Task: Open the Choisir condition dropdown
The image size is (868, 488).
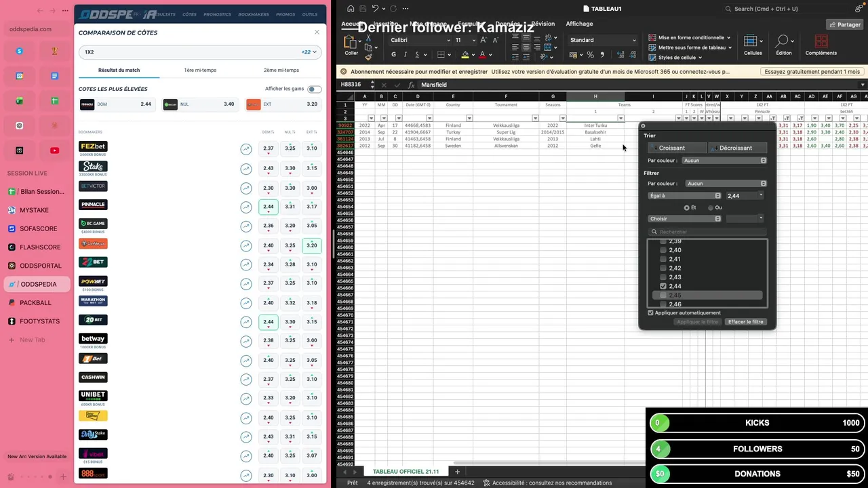Action: pyautogui.click(x=684, y=219)
